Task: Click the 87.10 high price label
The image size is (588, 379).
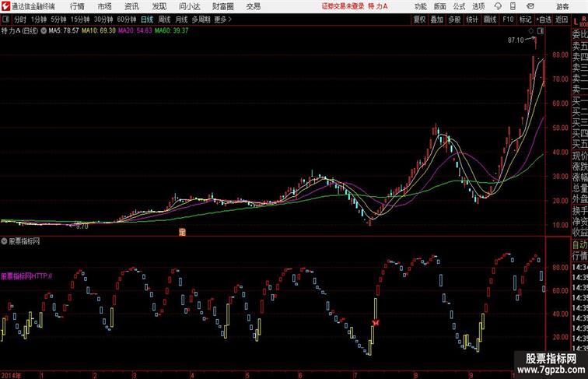Action: (x=516, y=40)
